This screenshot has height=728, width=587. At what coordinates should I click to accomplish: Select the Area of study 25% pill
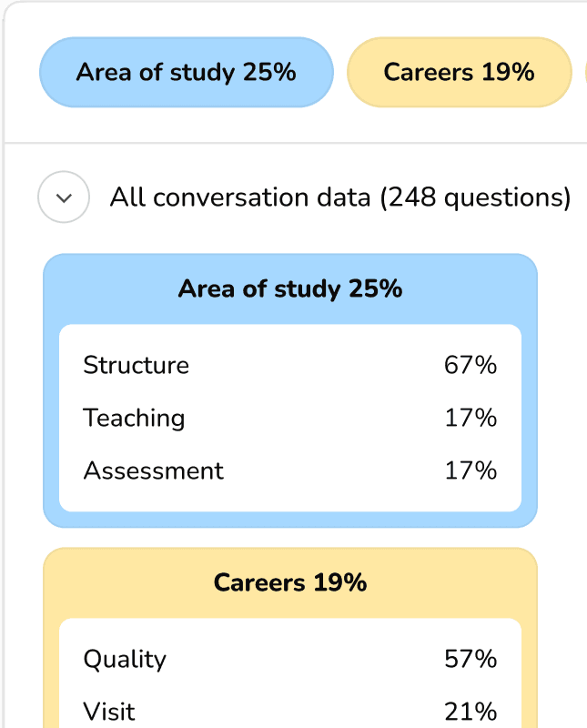pyautogui.click(x=187, y=73)
